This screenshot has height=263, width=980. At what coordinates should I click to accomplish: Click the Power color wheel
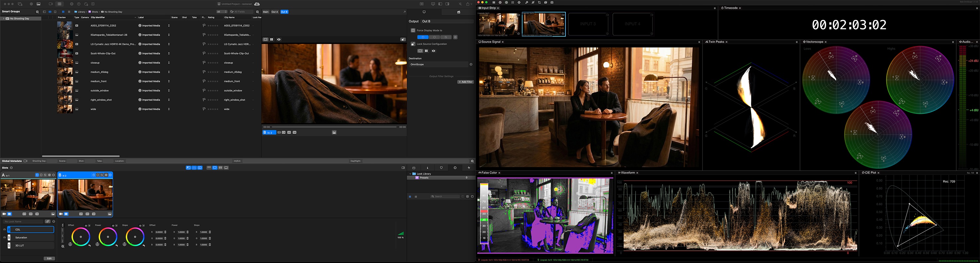(x=108, y=237)
